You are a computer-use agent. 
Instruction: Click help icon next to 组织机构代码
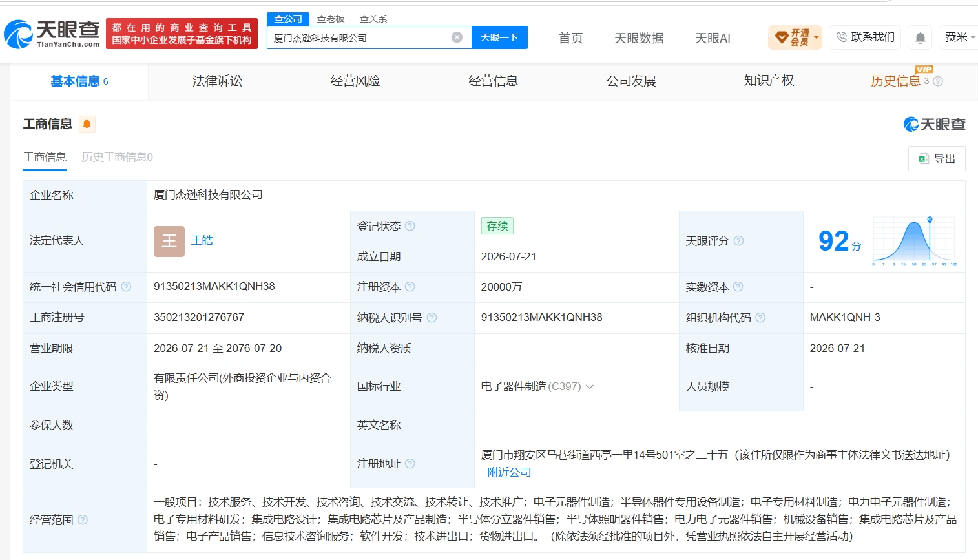pos(760,318)
